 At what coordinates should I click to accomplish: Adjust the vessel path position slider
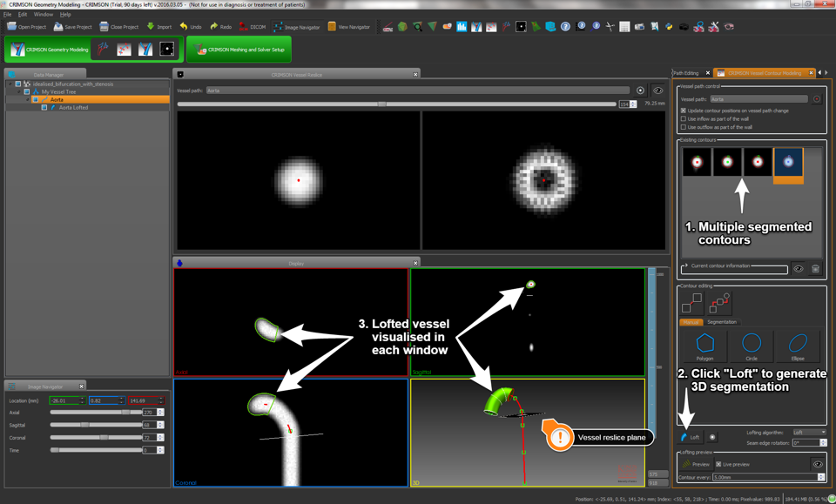381,104
